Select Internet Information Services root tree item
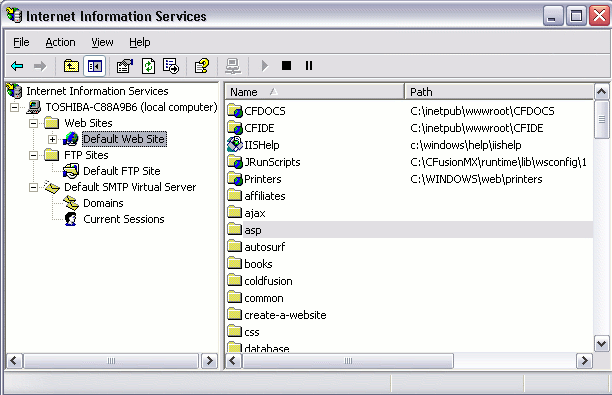The height and width of the screenshot is (395, 612). pos(97,91)
